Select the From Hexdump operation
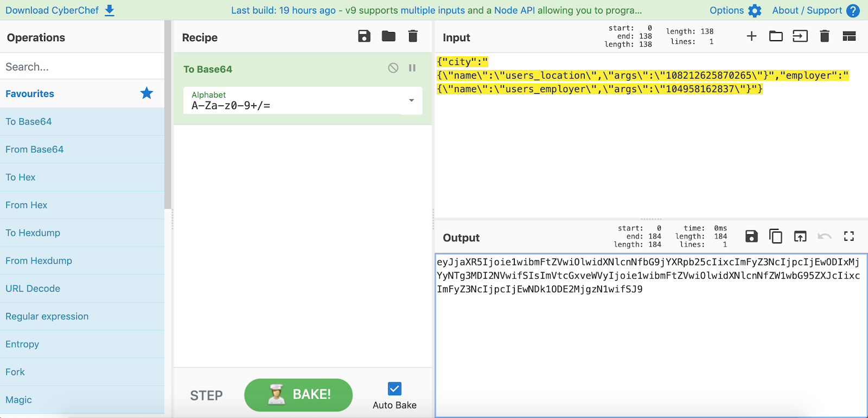 tap(82, 261)
